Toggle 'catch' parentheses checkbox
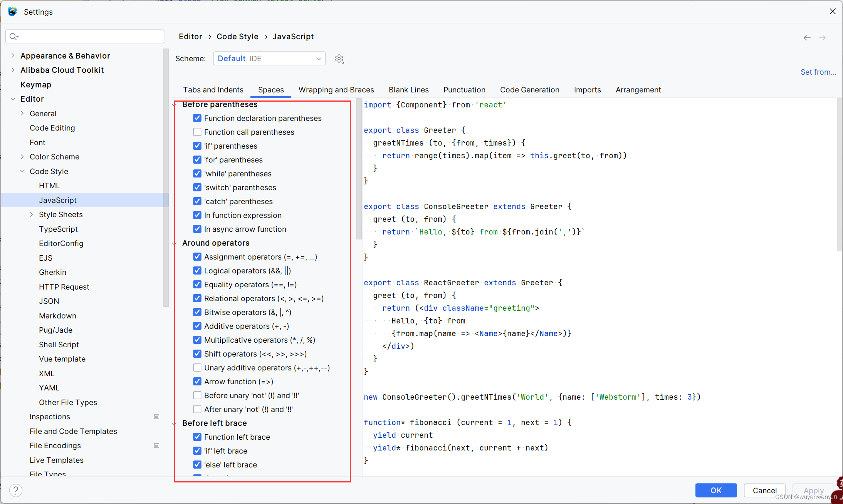Screen dimensions: 843x504 tap(197, 201)
